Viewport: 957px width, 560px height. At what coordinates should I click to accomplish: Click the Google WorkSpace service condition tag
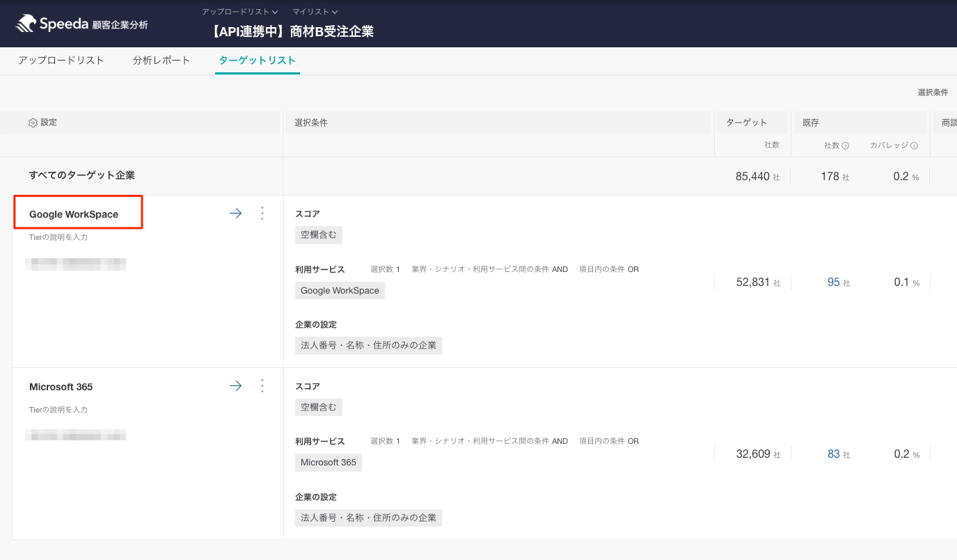[x=340, y=291]
